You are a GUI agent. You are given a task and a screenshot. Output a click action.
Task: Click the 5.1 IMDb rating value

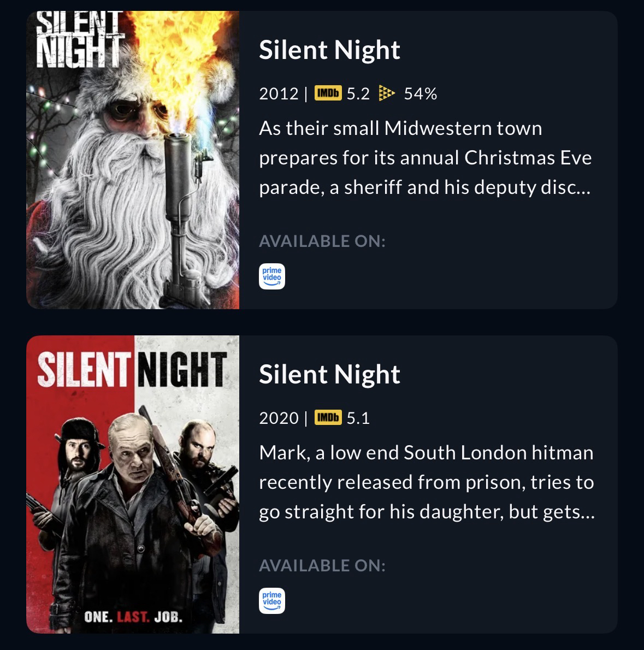coord(358,418)
